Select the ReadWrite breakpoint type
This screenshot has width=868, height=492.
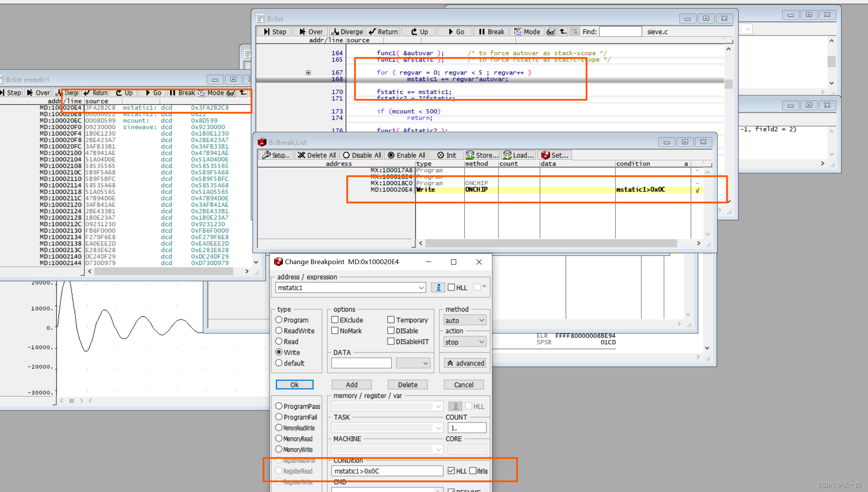[279, 331]
